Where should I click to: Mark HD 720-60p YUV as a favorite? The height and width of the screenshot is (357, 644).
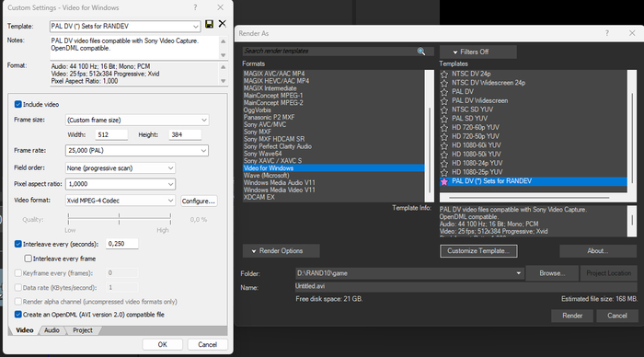pos(444,128)
